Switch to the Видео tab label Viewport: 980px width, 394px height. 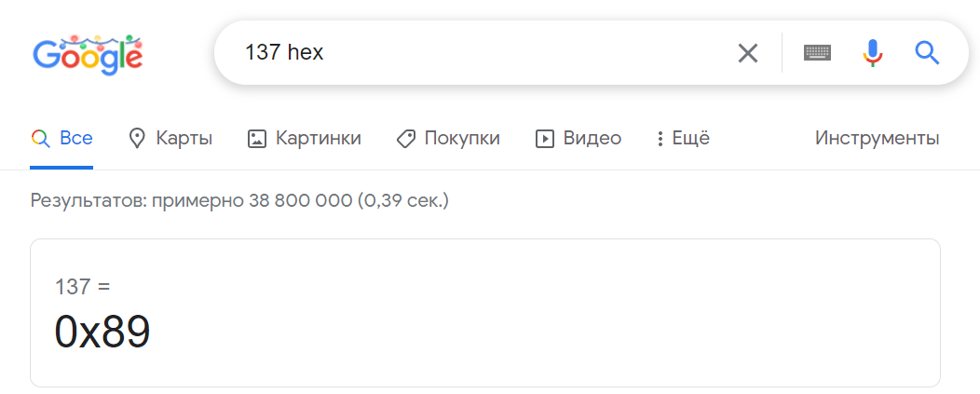[592, 139]
